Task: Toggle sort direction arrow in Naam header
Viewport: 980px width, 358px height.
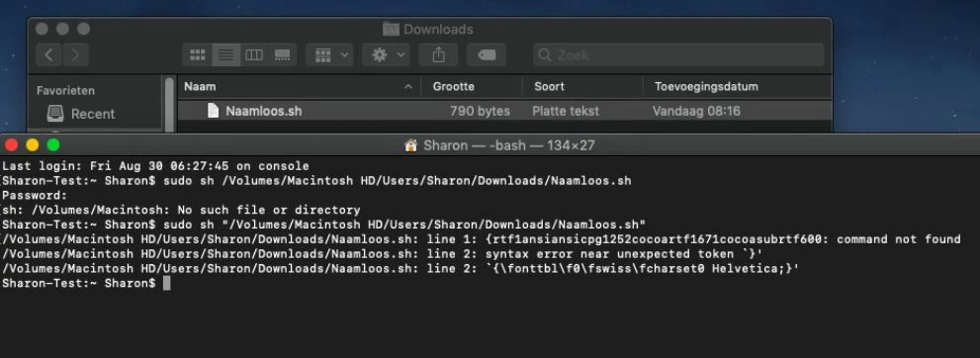Action: (408, 87)
